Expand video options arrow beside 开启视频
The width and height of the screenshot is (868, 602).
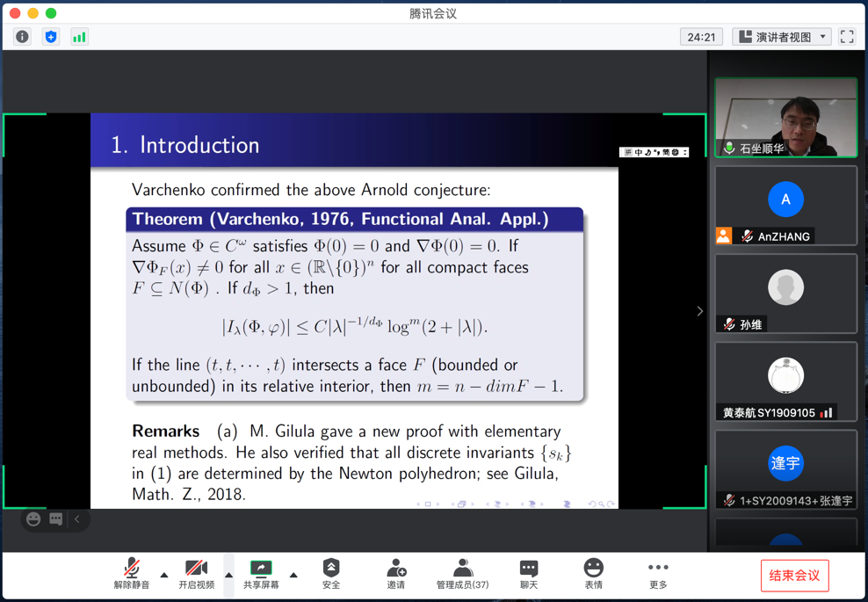228,576
